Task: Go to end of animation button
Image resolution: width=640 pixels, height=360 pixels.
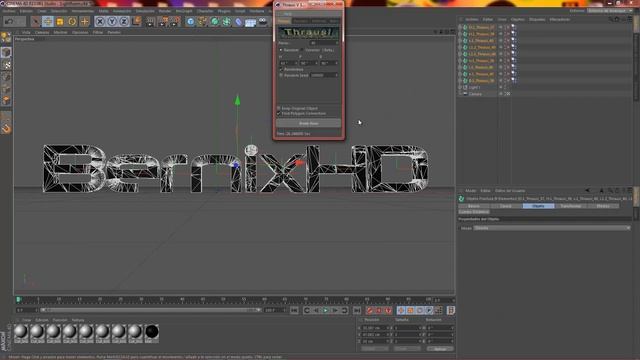Action: (357, 311)
